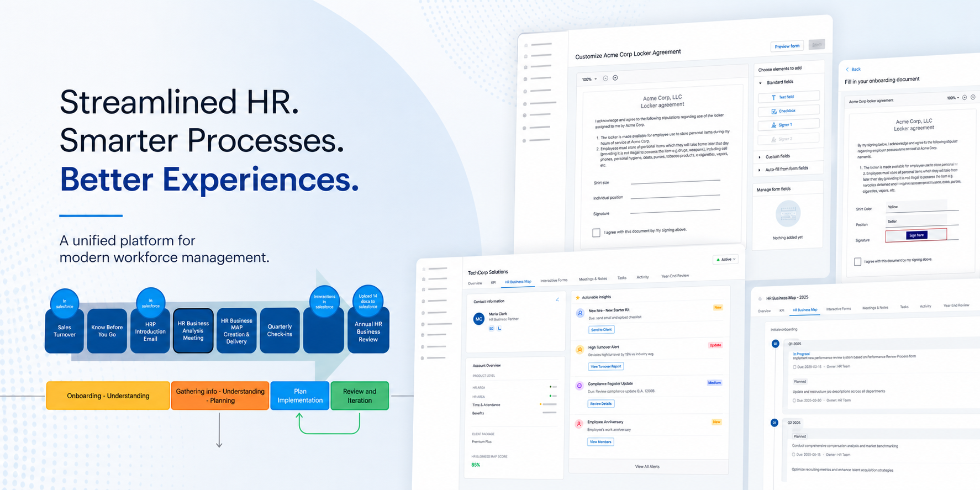Click the In Progress status label
Viewport: 980px width, 490px height.
pyautogui.click(x=801, y=354)
